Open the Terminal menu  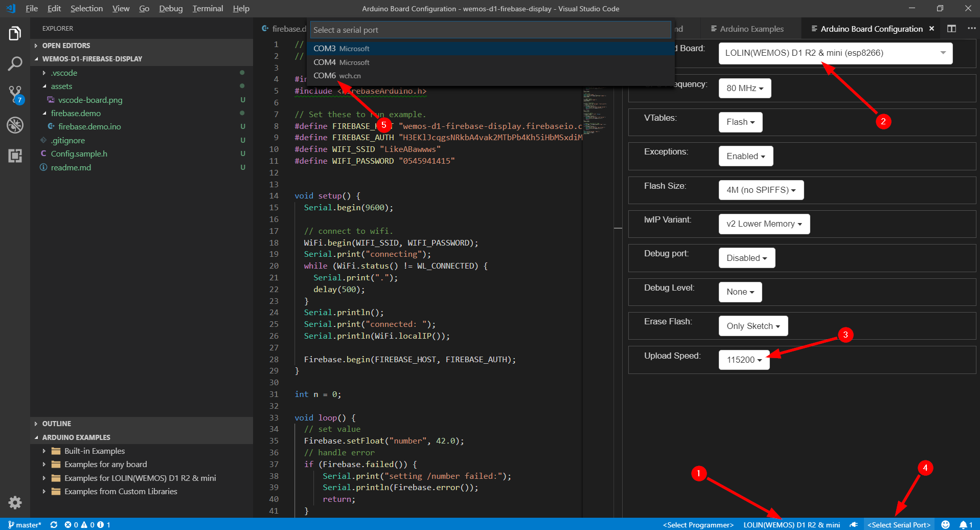(208, 8)
